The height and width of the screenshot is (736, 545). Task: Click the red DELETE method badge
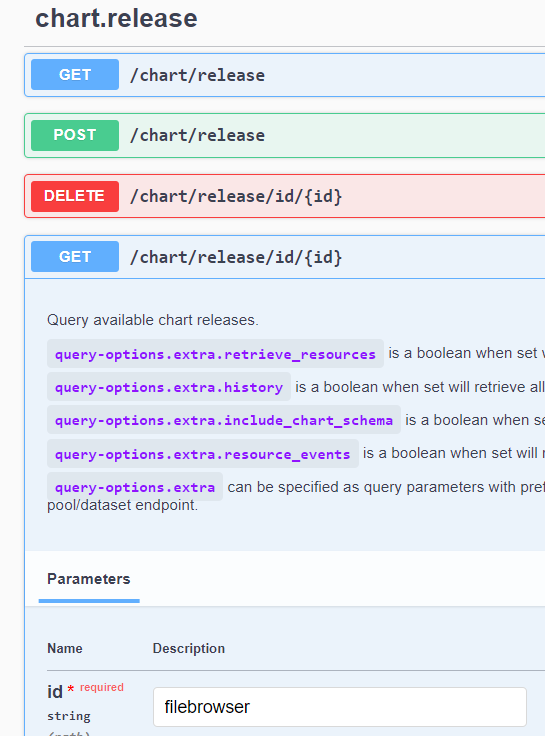(75, 196)
